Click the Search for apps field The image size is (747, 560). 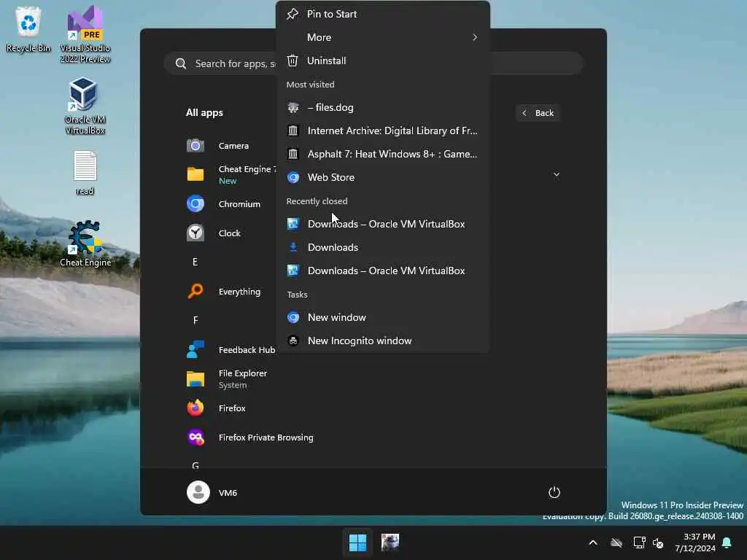pyautogui.click(x=373, y=63)
